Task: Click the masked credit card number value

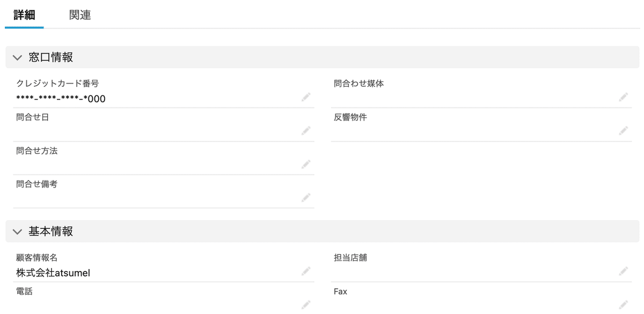Action: point(61,99)
